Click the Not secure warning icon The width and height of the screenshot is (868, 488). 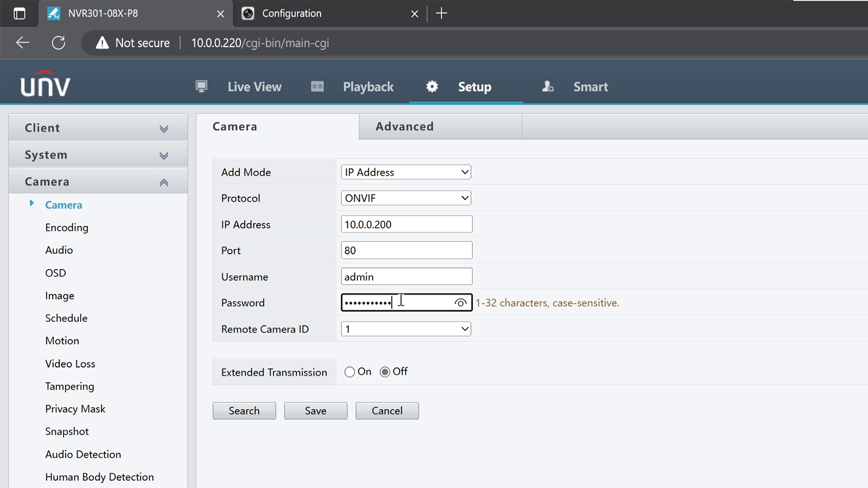(x=102, y=43)
